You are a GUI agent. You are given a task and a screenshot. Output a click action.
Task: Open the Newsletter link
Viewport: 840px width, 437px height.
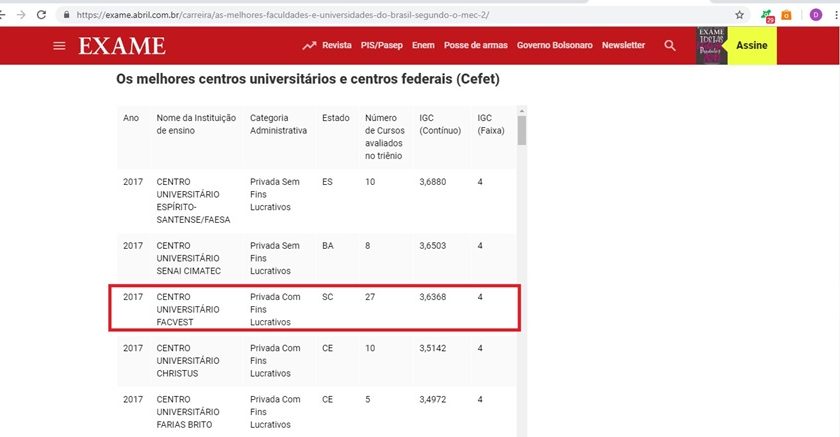623,46
